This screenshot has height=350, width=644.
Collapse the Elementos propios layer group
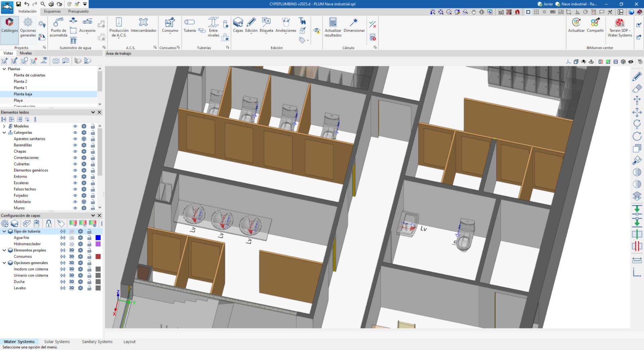(x=4, y=250)
